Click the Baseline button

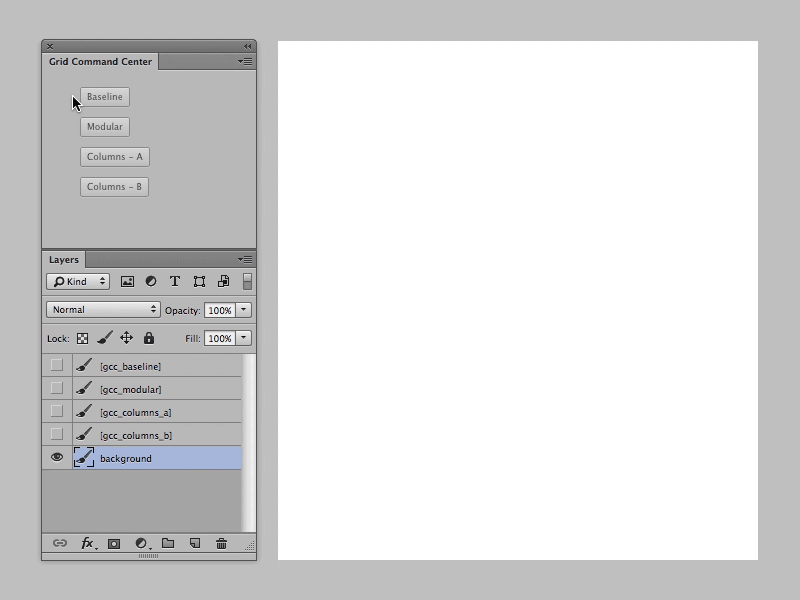pyautogui.click(x=105, y=97)
